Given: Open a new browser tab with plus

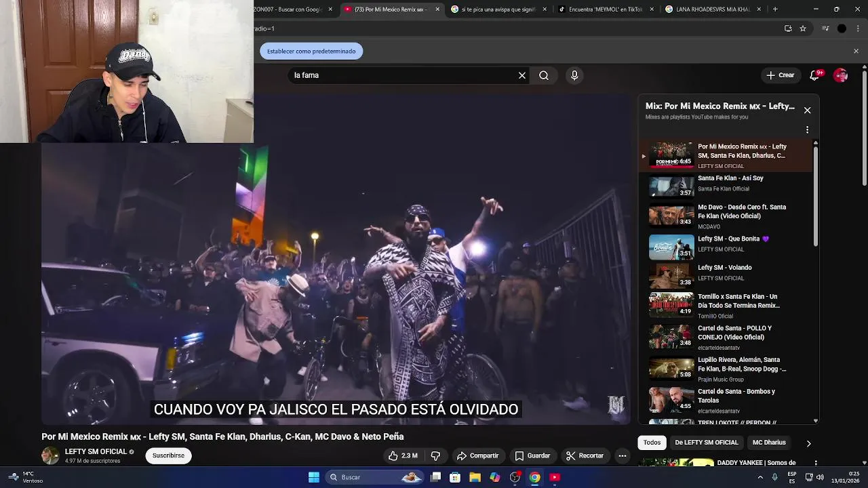Looking at the screenshot, I should coord(775,9).
